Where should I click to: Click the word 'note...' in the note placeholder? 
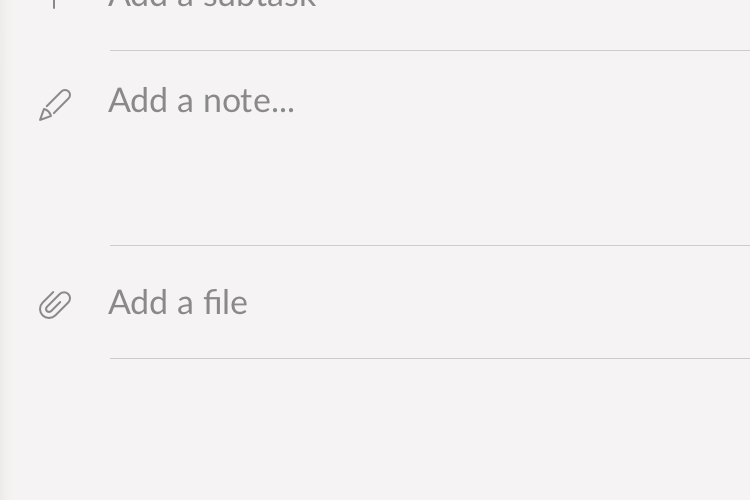tap(249, 101)
